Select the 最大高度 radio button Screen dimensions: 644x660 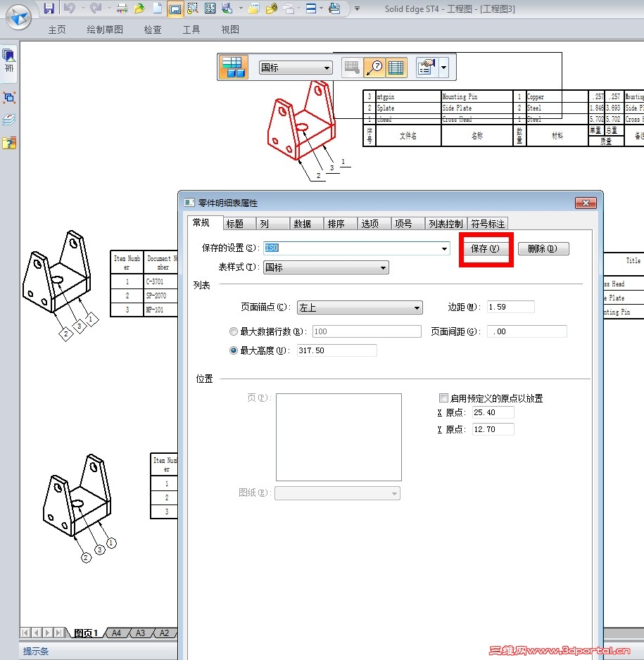[234, 350]
